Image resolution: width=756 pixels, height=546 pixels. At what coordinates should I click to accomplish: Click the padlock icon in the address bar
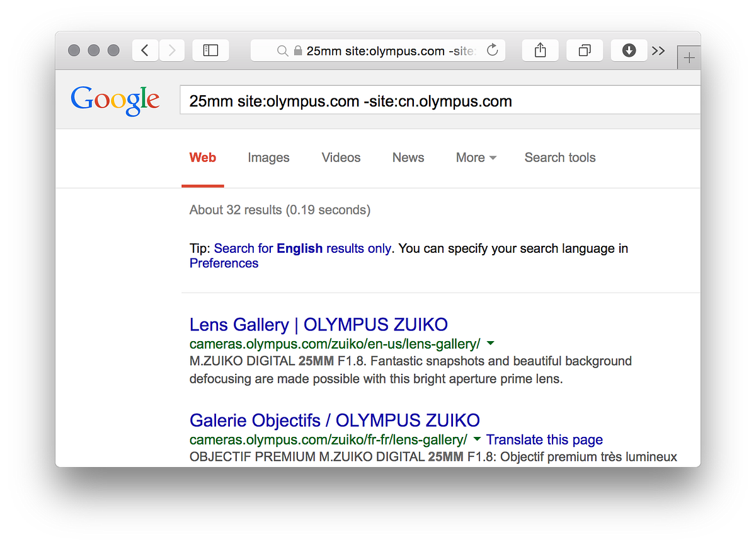(298, 51)
